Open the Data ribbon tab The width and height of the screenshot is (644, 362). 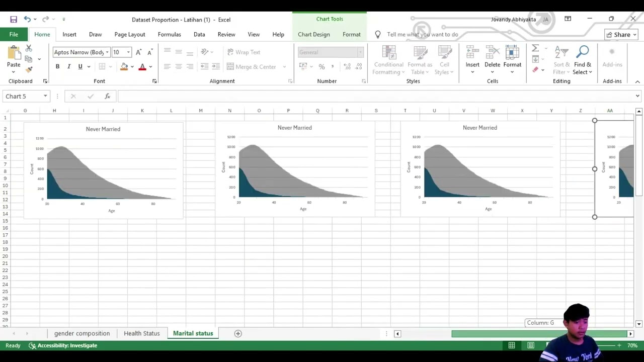199,34
